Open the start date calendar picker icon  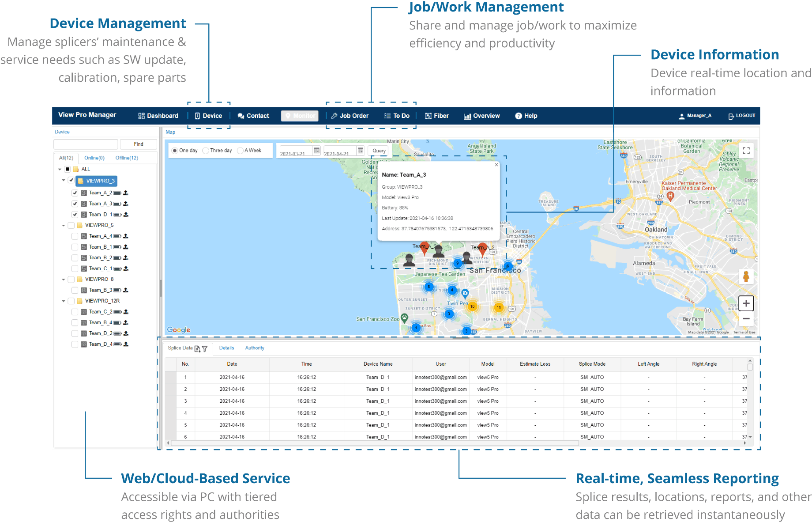pyautogui.click(x=316, y=151)
